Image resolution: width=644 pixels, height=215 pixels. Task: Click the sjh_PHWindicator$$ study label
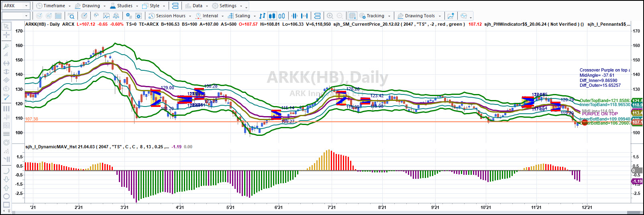(x=534, y=24)
